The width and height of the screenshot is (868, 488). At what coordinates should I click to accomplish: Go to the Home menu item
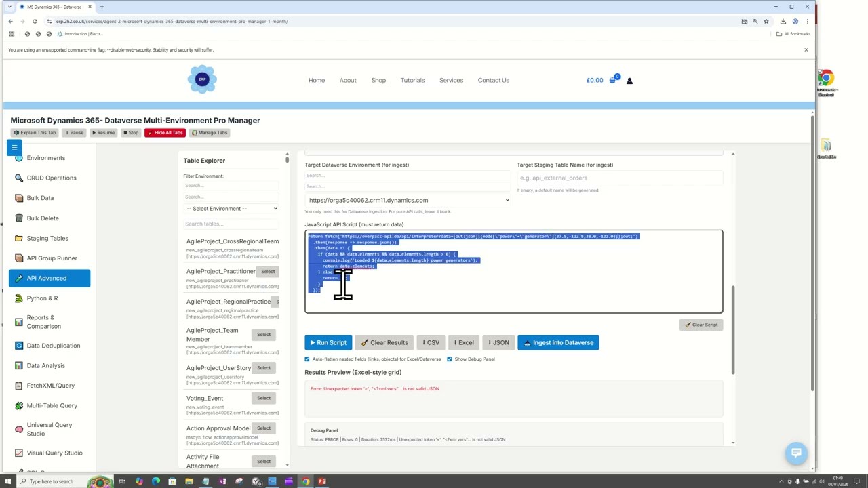[x=317, y=80]
